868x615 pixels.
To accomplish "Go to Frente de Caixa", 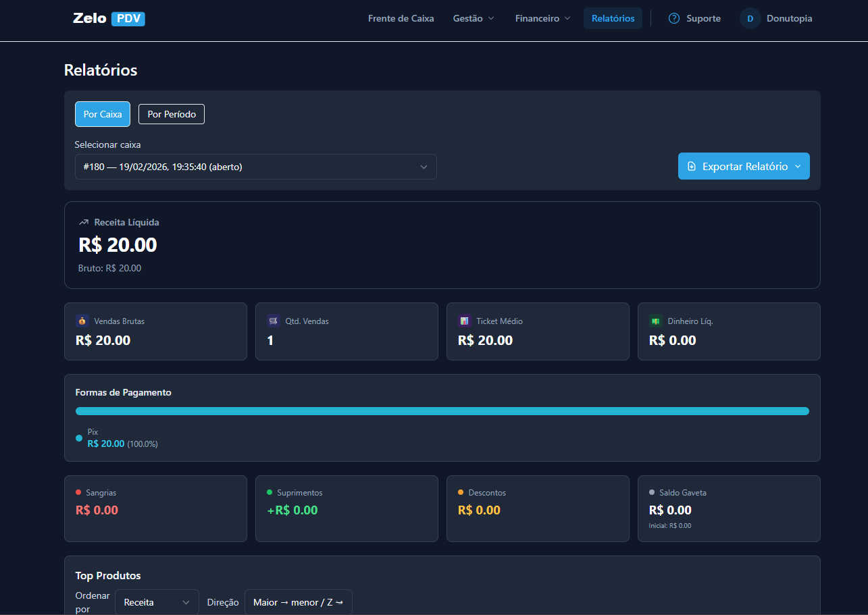I will (x=401, y=19).
